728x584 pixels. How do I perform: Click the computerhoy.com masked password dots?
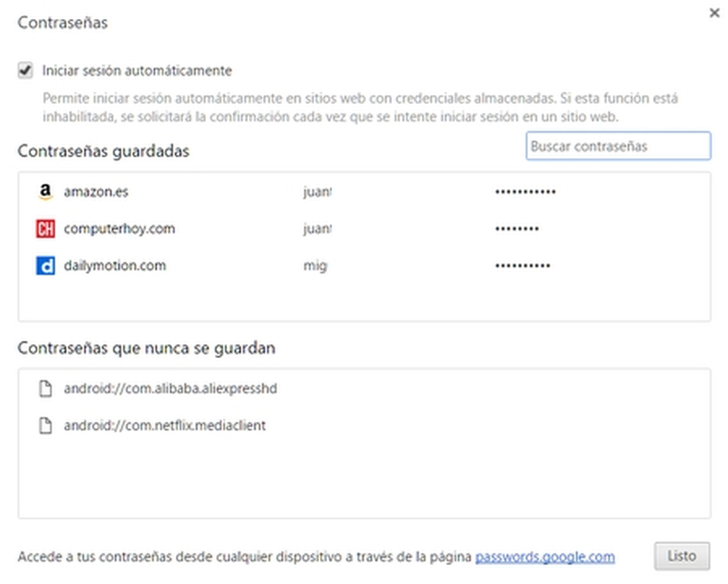pos(517,229)
